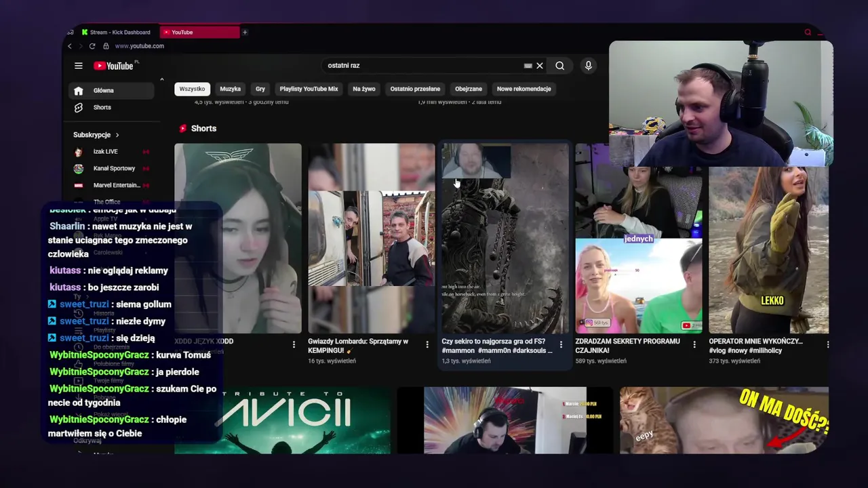Open the streamer with headphones video thumbnail
This screenshot has width=868, height=488.
505,420
